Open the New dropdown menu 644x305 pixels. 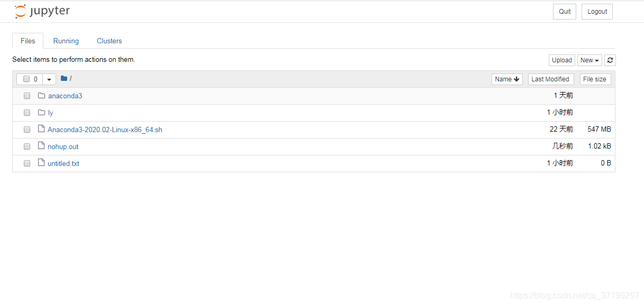click(x=589, y=60)
